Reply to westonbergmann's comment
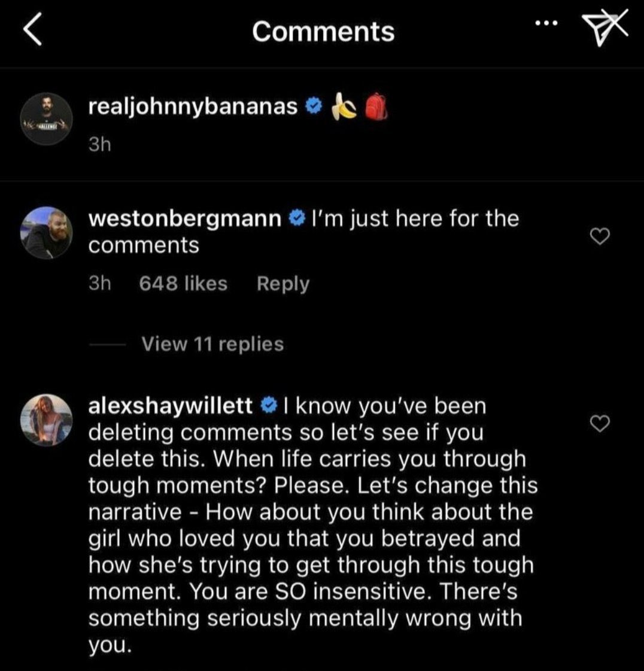Image resolution: width=644 pixels, height=671 pixels. (x=282, y=283)
